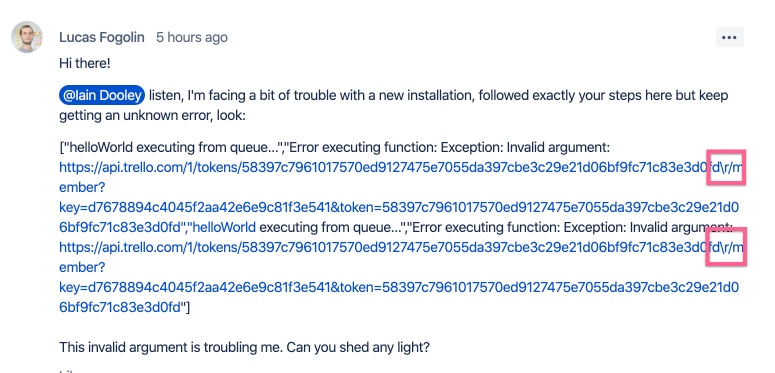Click the blue helloWorld link text
The image size is (775, 373).
point(222,228)
